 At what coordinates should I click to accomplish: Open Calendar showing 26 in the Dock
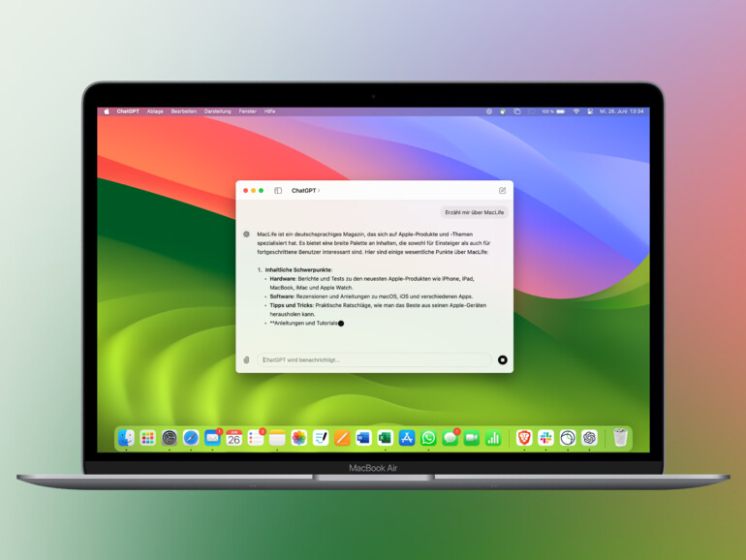click(x=234, y=438)
